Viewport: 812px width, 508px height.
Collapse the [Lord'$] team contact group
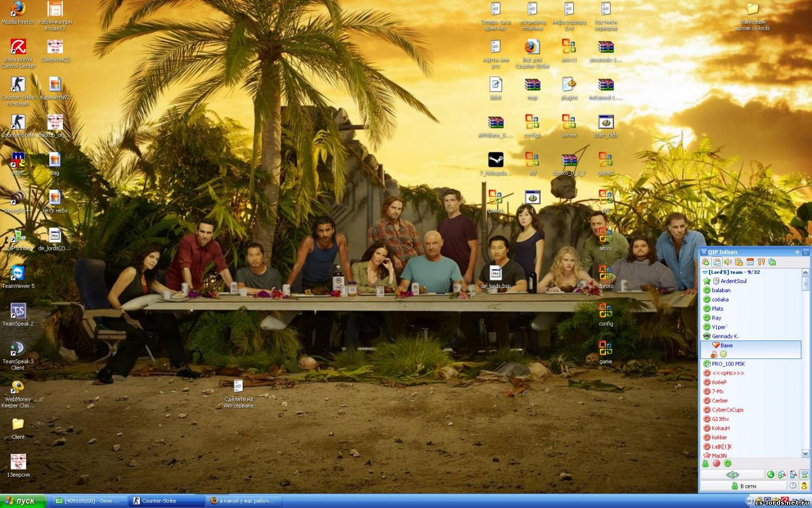[705, 272]
